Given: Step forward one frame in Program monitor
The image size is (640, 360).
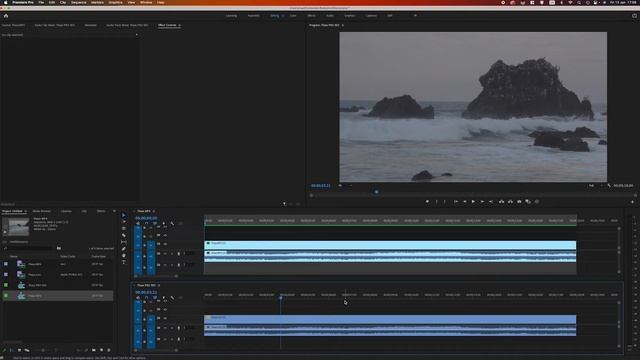Looking at the screenshot, I should (482, 202).
